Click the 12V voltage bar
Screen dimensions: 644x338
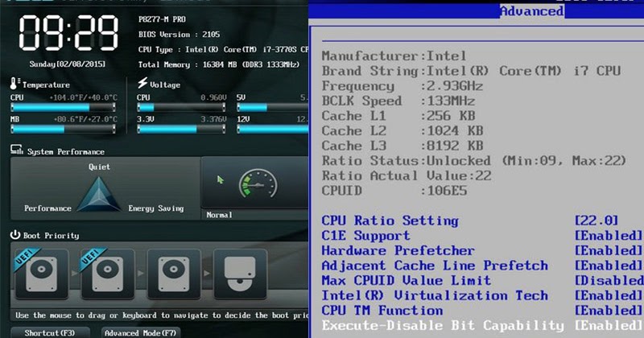(273, 130)
